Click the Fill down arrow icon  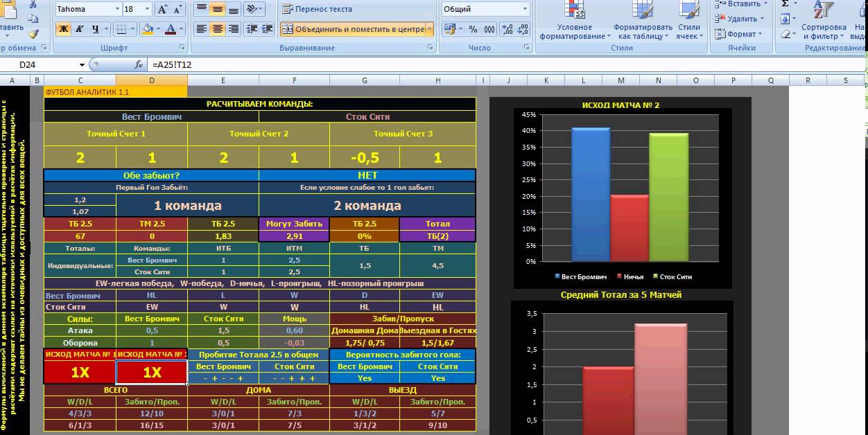point(785,19)
